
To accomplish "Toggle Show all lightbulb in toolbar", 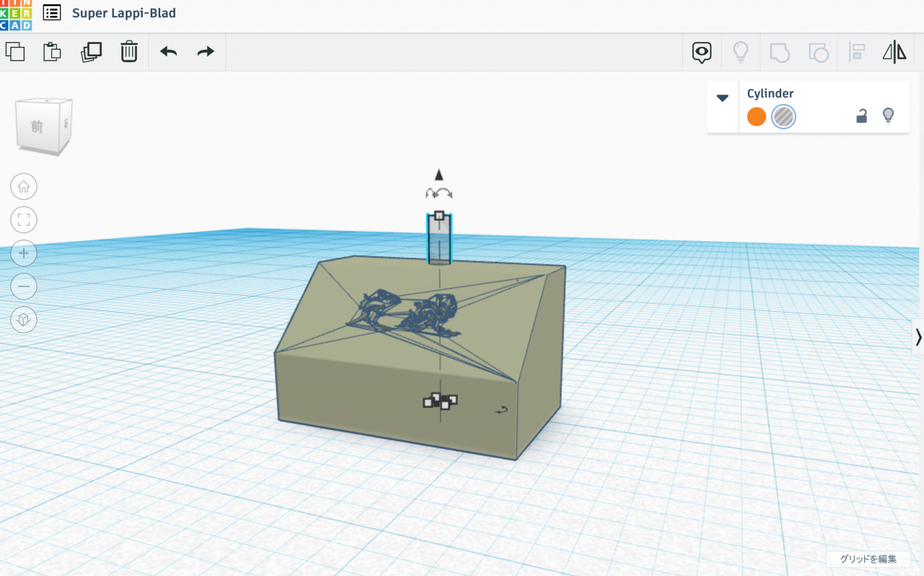I will [741, 52].
